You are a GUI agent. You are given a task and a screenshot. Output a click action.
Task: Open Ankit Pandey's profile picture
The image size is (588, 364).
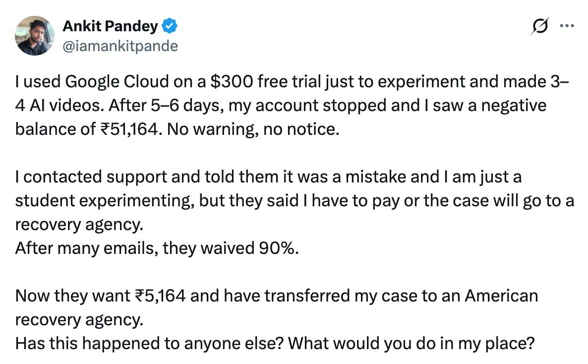pyautogui.click(x=35, y=36)
